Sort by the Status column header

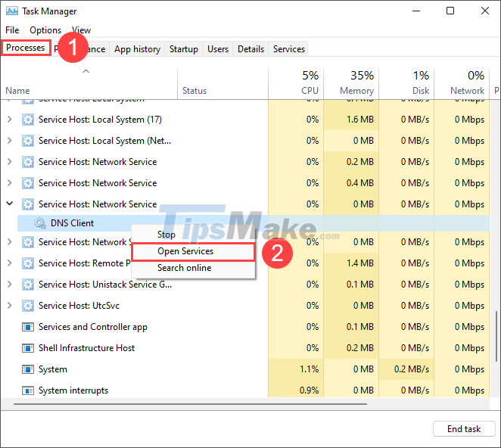tap(222, 83)
